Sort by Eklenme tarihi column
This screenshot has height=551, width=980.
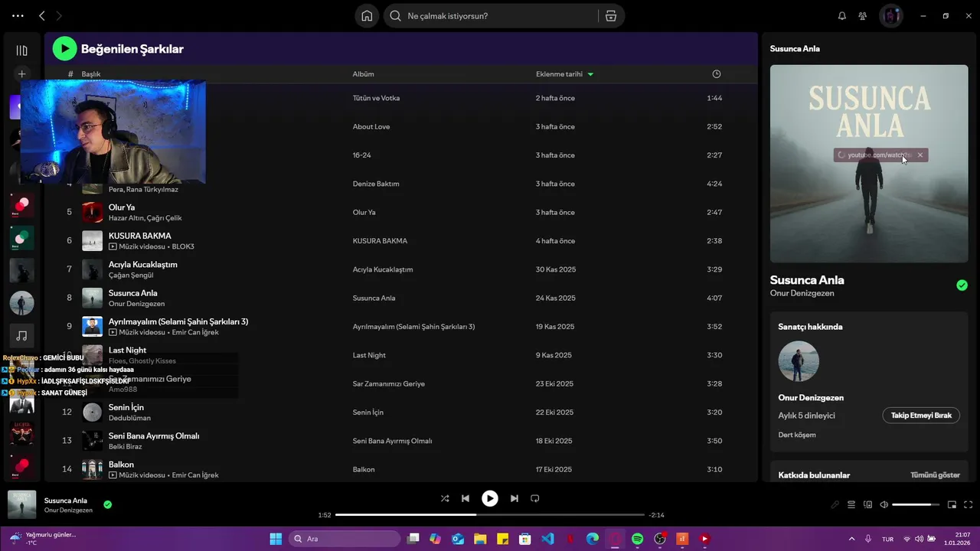564,74
